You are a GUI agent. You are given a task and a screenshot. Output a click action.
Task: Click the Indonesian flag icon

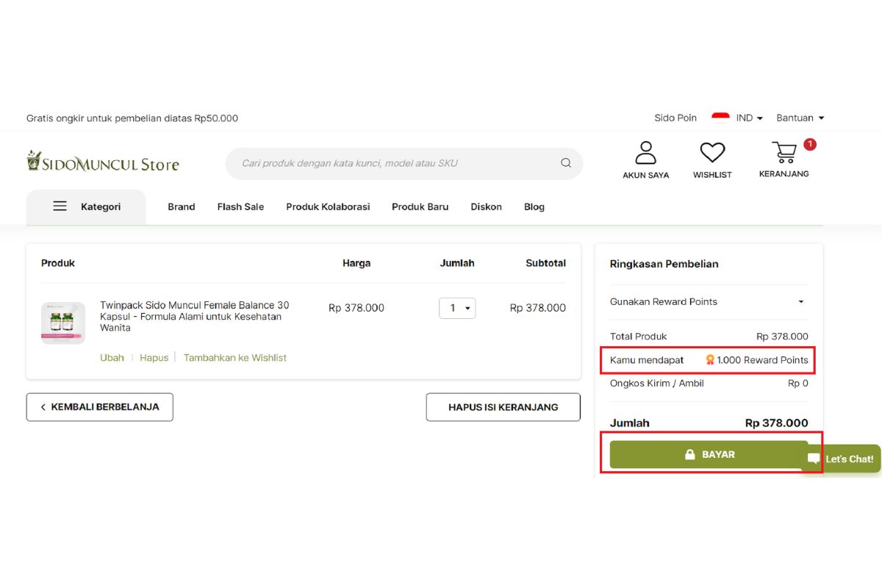(720, 118)
